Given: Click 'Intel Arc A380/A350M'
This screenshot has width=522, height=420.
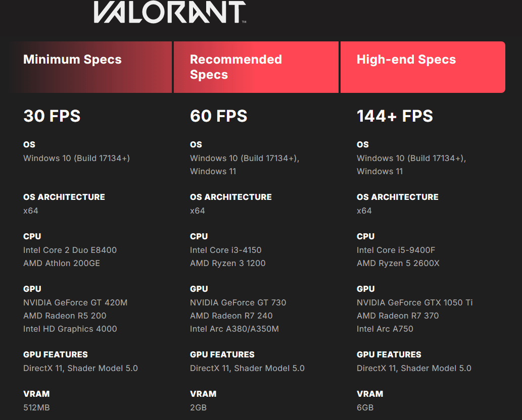Looking at the screenshot, I should click(234, 329).
